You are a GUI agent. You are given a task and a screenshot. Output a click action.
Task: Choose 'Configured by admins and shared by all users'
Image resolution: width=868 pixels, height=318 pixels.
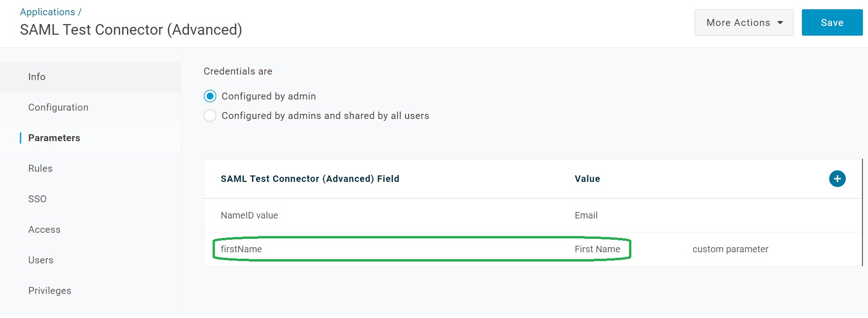point(210,116)
